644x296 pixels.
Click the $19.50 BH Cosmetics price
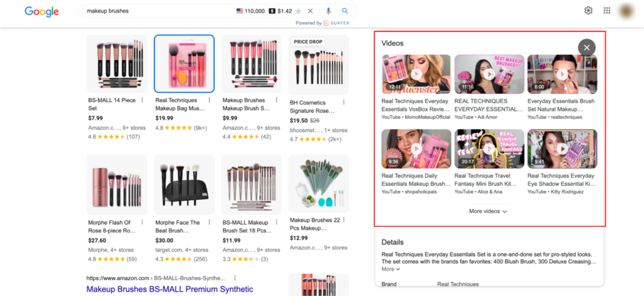299,120
